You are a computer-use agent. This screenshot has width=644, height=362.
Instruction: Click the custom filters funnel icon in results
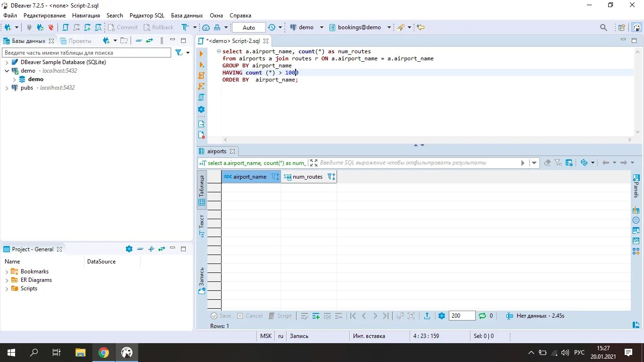558,163
